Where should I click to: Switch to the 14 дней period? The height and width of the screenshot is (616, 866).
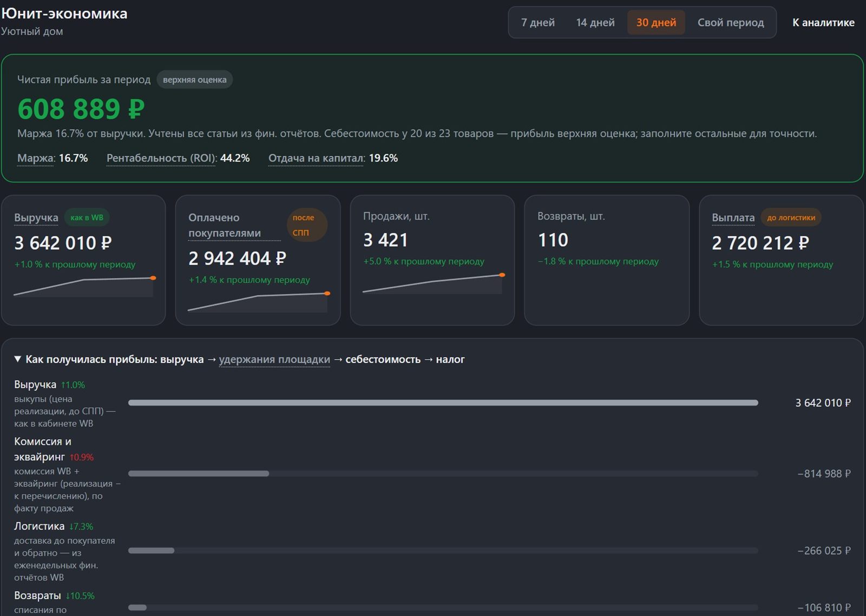pyautogui.click(x=595, y=23)
